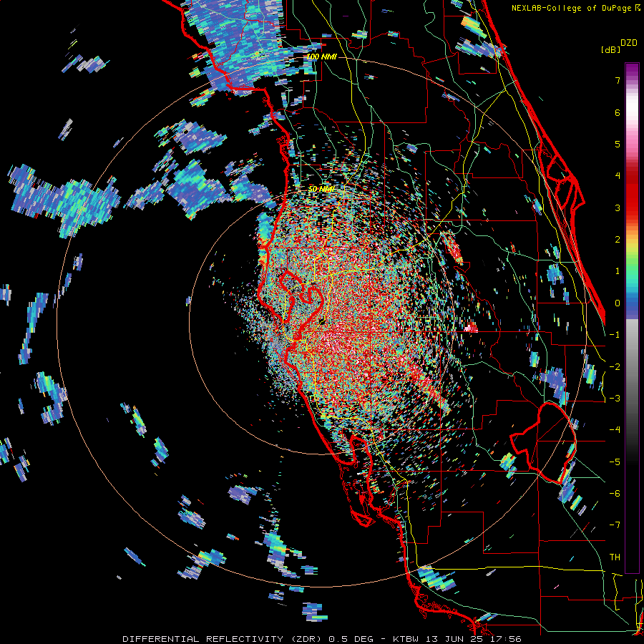Click the 7 value on the scale

[x=618, y=80]
